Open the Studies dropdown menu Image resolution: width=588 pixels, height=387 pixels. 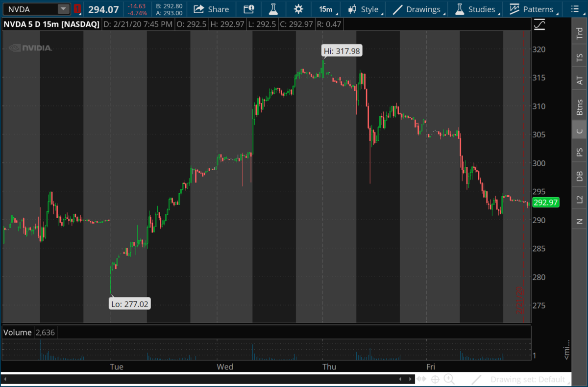pyautogui.click(x=477, y=9)
